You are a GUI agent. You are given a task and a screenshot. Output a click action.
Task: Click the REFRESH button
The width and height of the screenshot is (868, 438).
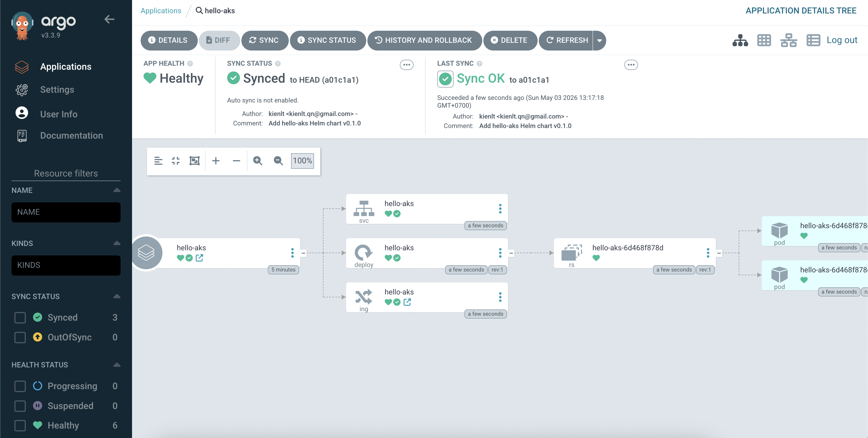coord(566,40)
